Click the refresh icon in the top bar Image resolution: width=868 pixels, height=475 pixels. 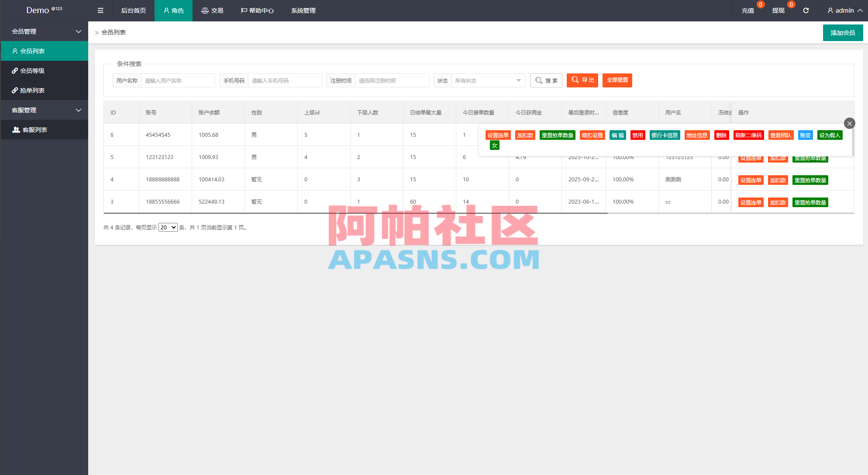point(806,10)
